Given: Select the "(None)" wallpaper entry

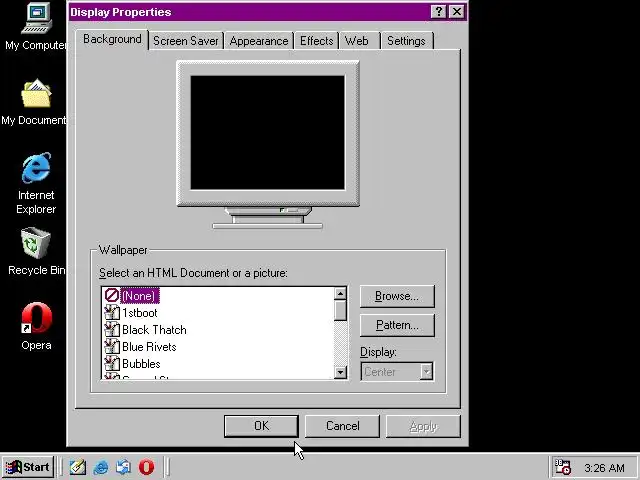Looking at the screenshot, I should point(138,296).
